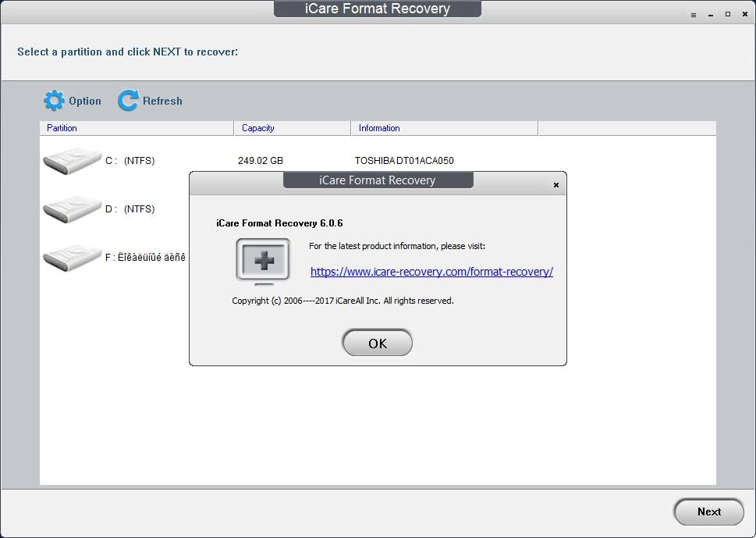Click the 249.02 GB capacity value

[x=261, y=161]
